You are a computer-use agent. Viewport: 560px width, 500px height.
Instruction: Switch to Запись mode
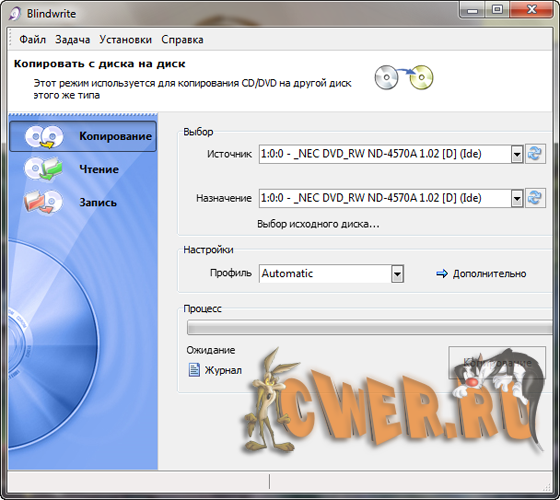click(98, 202)
